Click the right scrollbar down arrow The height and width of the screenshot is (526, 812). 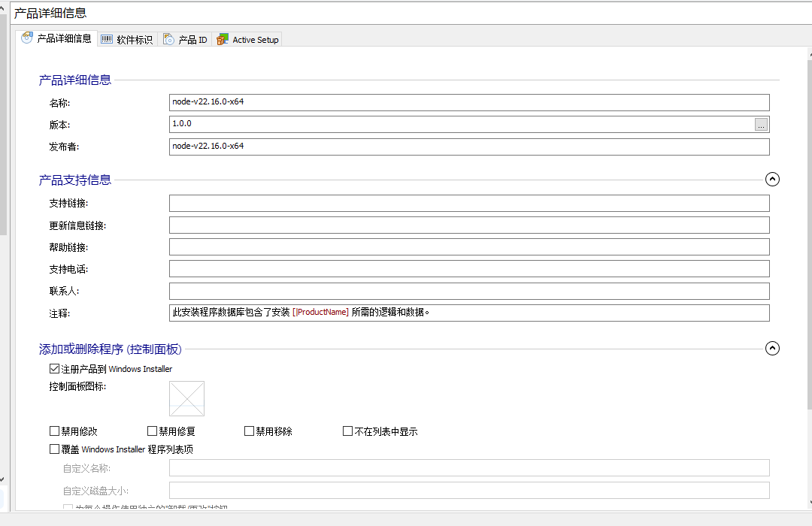tap(810, 502)
